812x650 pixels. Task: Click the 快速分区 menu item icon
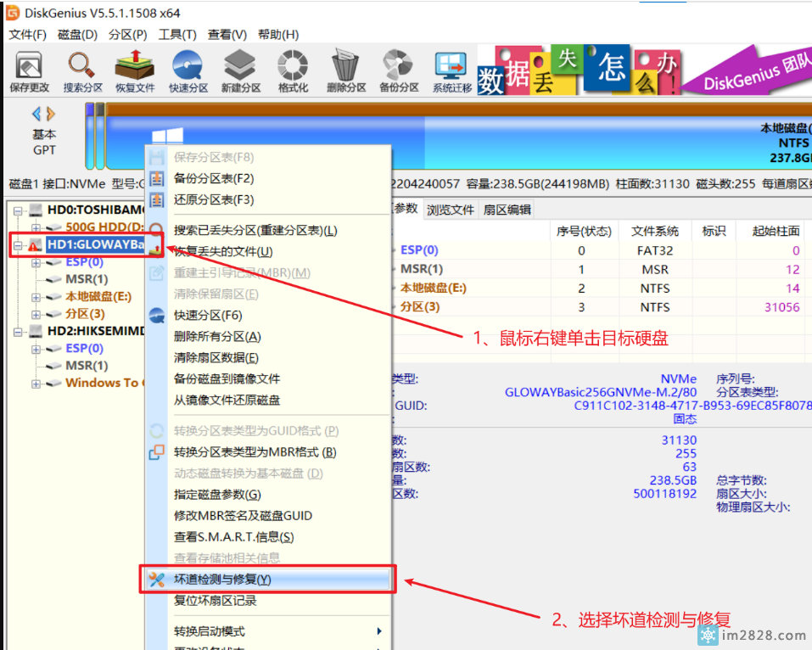pyautogui.click(x=156, y=316)
